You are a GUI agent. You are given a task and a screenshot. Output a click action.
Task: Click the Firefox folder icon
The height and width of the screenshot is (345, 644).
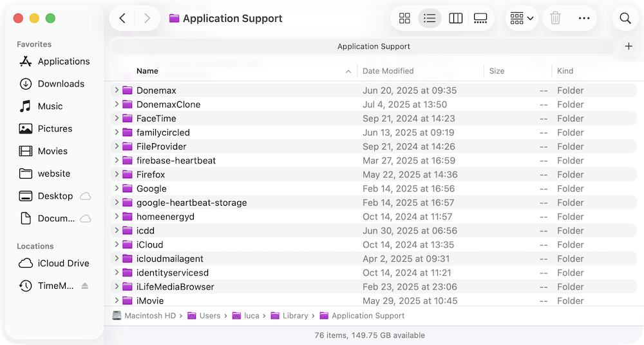(128, 174)
